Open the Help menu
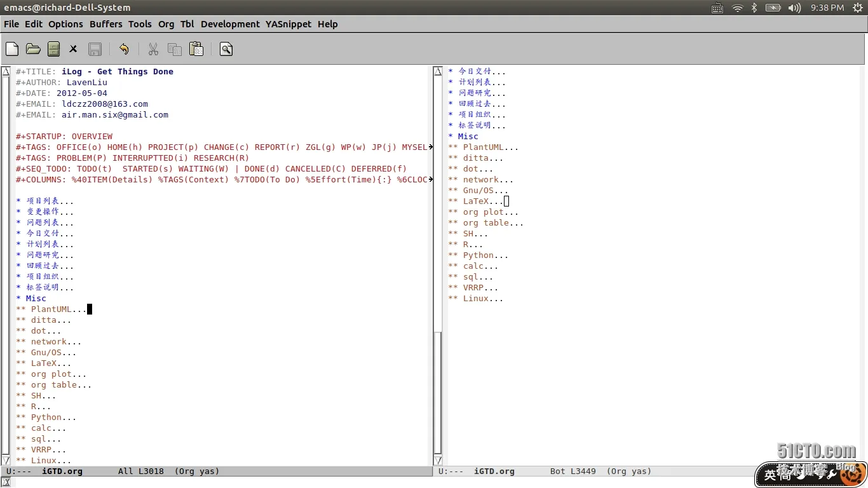Screen dimensions: 868x488 pos(328,24)
